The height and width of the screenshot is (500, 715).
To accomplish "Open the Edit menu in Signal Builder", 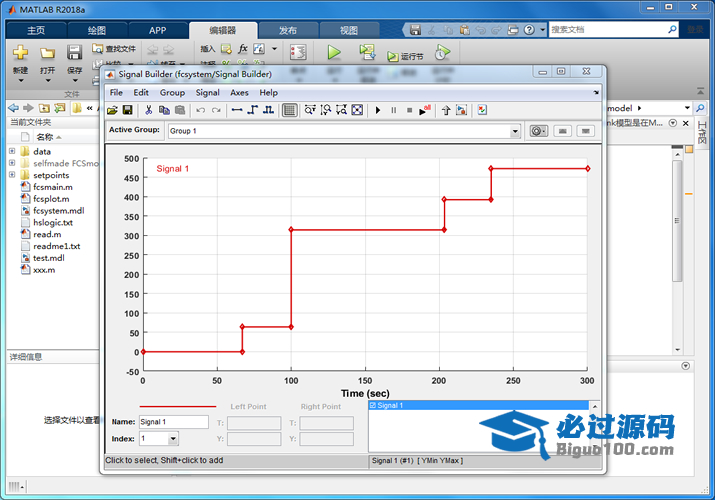I will click(x=141, y=93).
